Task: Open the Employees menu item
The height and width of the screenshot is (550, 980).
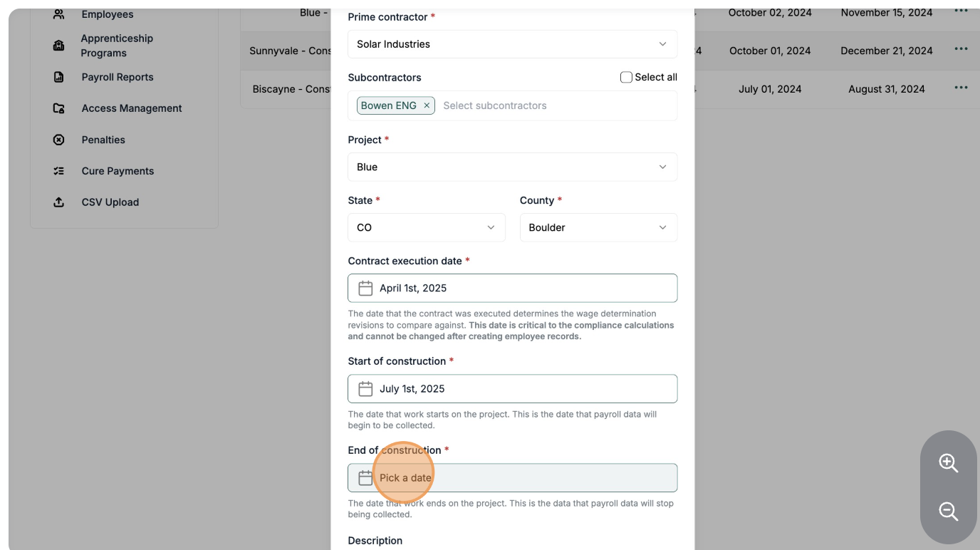Action: (x=107, y=14)
